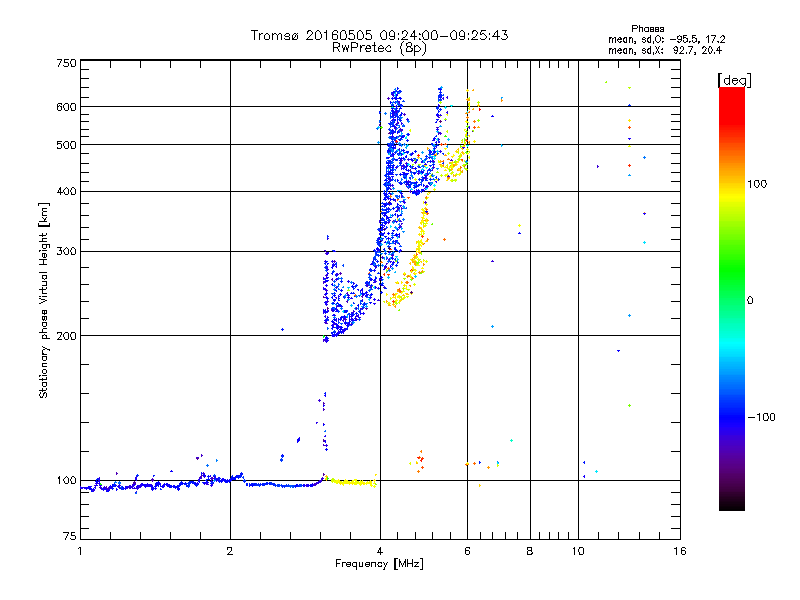Click the x-axis tick label '8'
This screenshot has width=800, height=600.
click(x=530, y=551)
